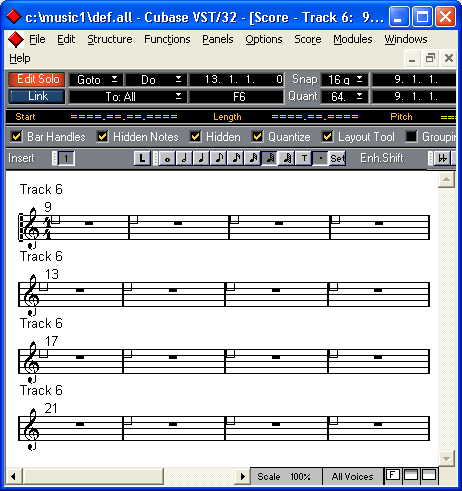Uncheck the Bar Handles checkbox
Screen dimensions: 462x491
(x=16, y=137)
